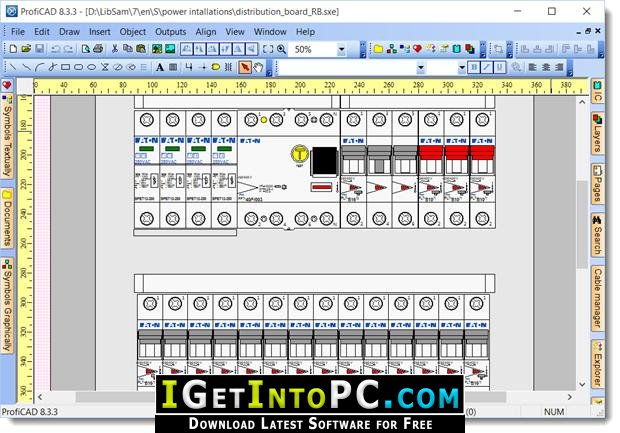The width and height of the screenshot is (620, 433).
Task: Open the 50% zoom level dropdown
Action: pos(341,49)
